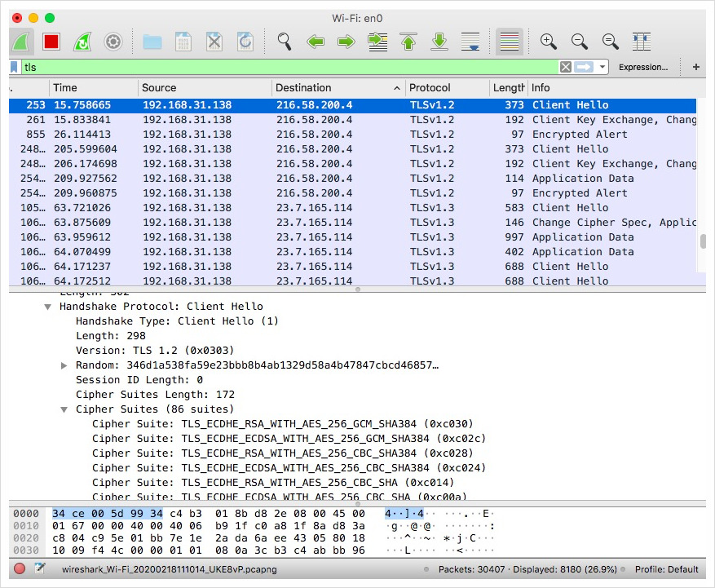Go to the first packet
This screenshot has width=715, height=588.
click(408, 41)
